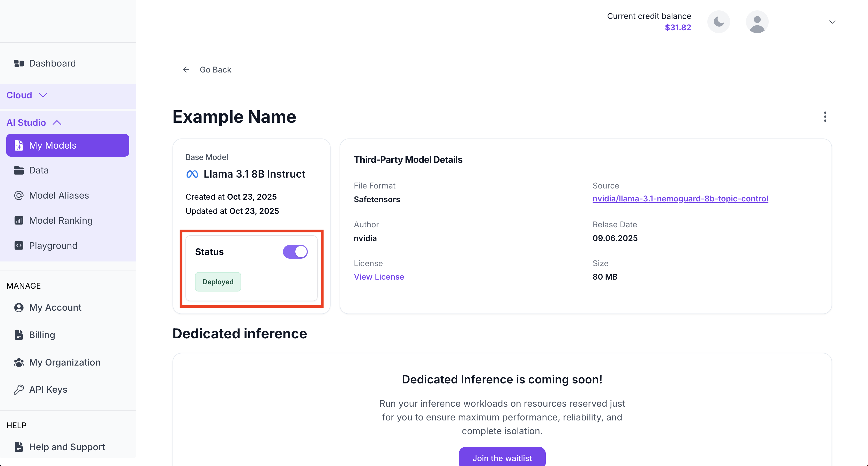The height and width of the screenshot is (466, 868).
Task: Open the three-dot options menu
Action: coord(825,117)
